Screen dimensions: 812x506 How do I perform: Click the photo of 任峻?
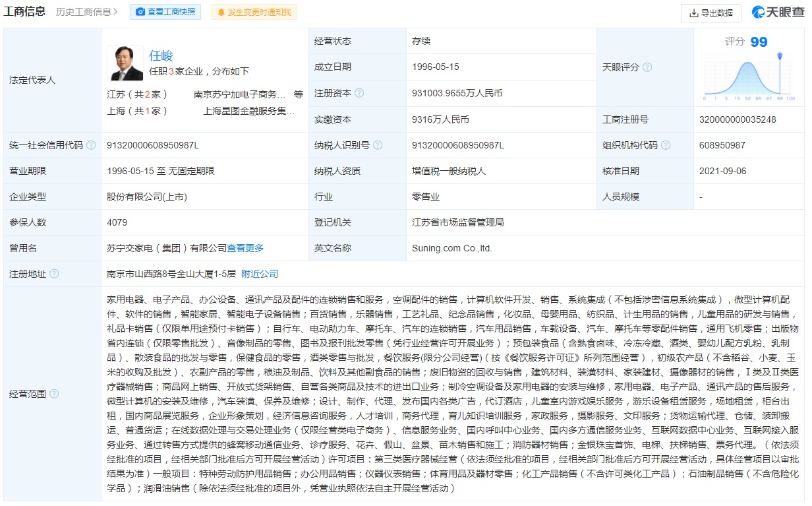pyautogui.click(x=125, y=63)
